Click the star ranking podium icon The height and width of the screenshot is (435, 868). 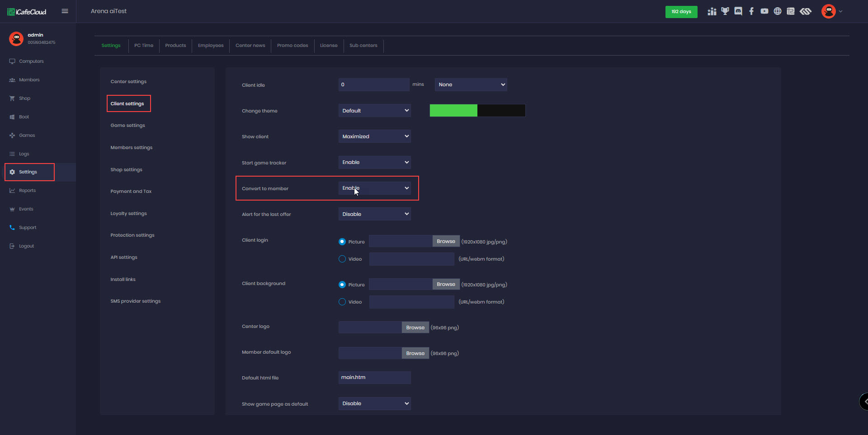click(712, 11)
